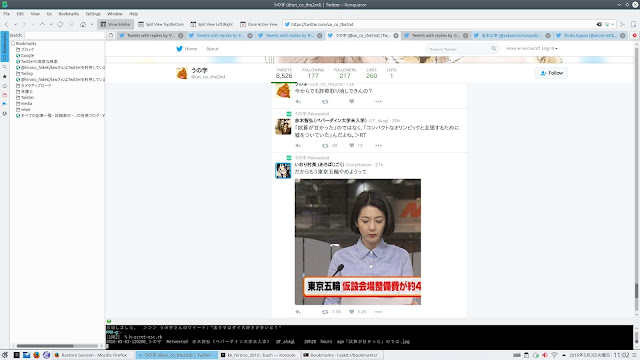Image resolution: width=640 pixels, height=360 pixels.
Task: Close the Shoko Egawa tab
Action: click(622, 36)
